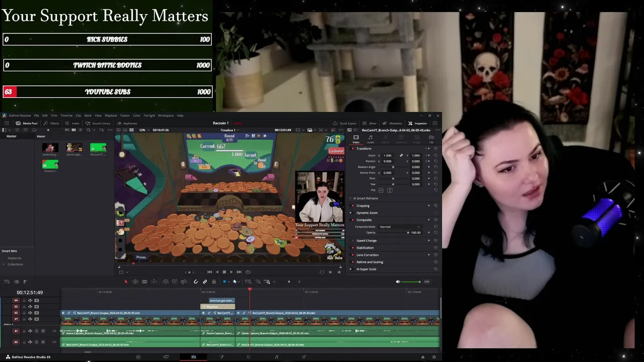Click Quick Export button
Image resolution: width=644 pixels, height=362 pixels.
[x=345, y=123]
